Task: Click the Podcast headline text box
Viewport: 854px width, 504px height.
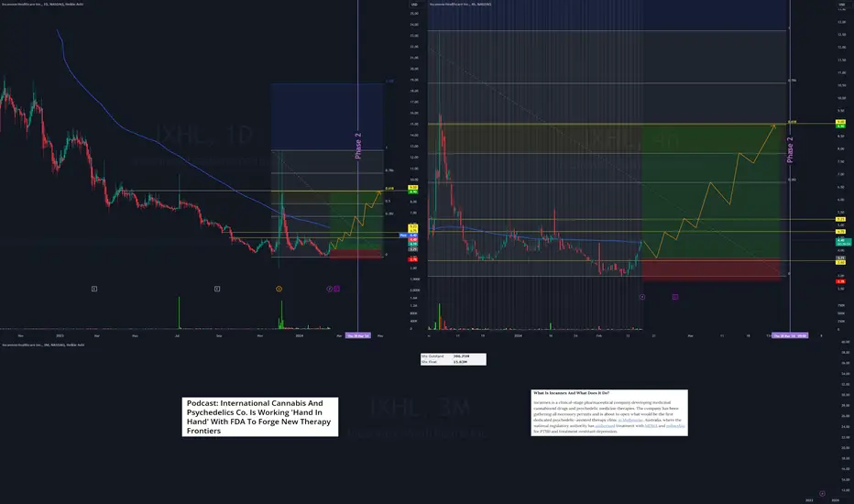Action: (x=260, y=417)
